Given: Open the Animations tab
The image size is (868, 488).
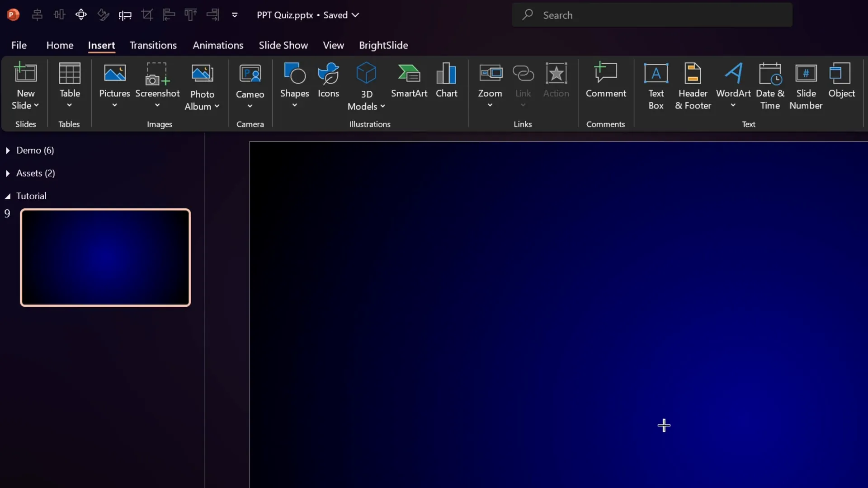Looking at the screenshot, I should coord(218,45).
